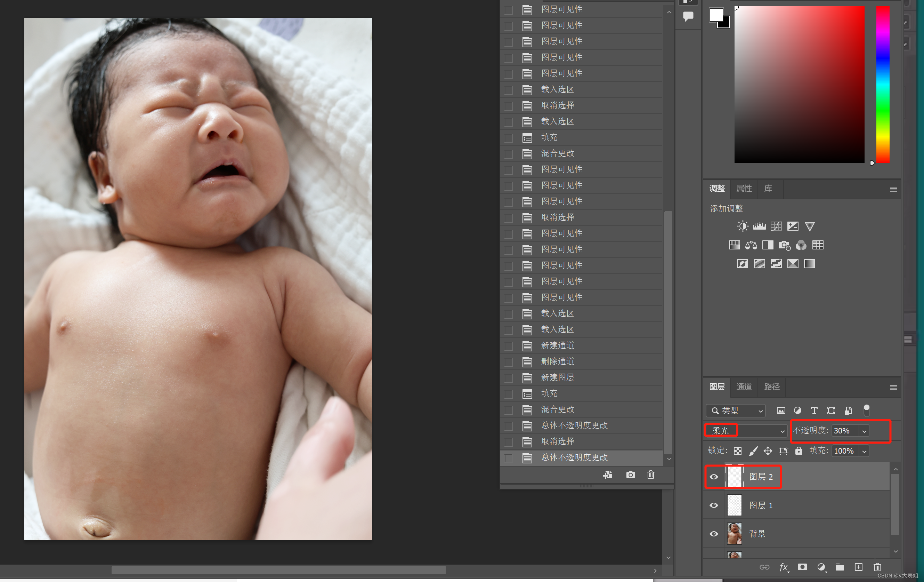Delete current history state with trash icon
The width and height of the screenshot is (924, 582).
pos(650,475)
